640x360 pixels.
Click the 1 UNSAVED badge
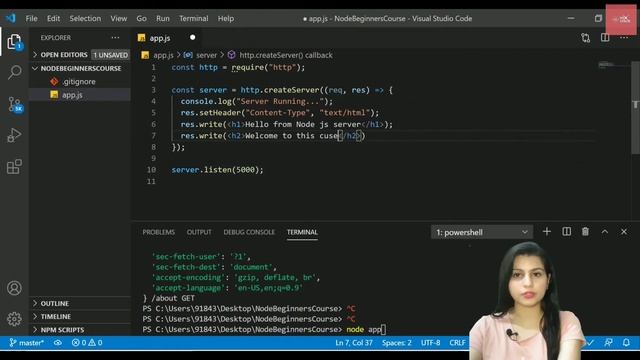coord(111,55)
